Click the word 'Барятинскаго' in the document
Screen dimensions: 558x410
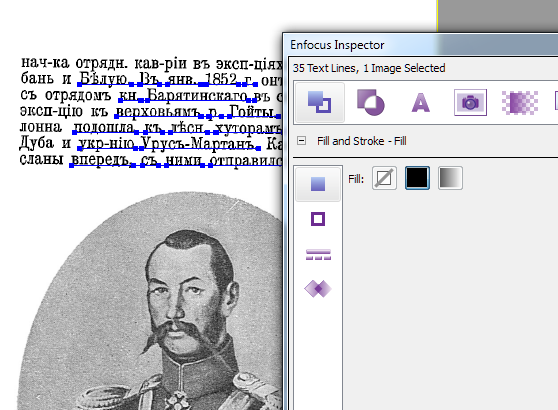point(197,96)
